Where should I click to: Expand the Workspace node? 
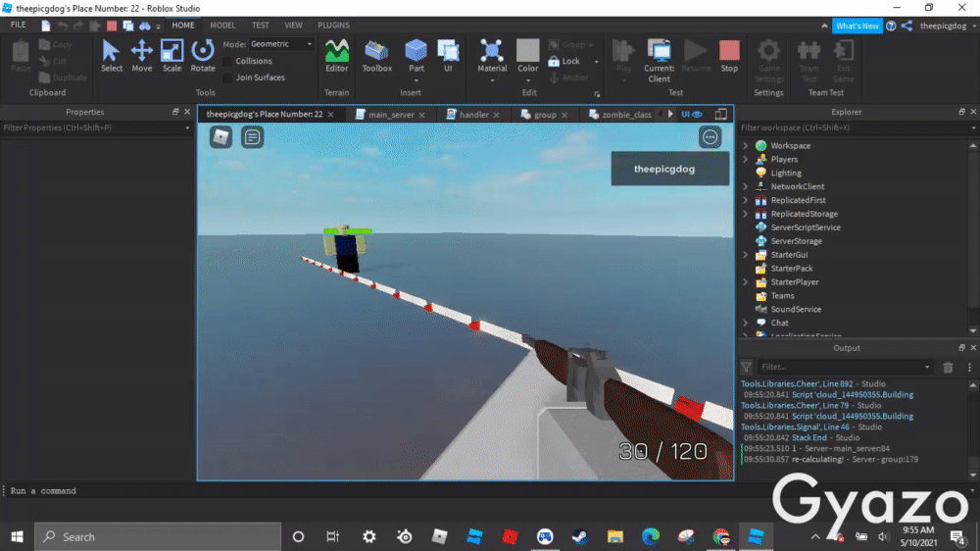click(x=745, y=145)
